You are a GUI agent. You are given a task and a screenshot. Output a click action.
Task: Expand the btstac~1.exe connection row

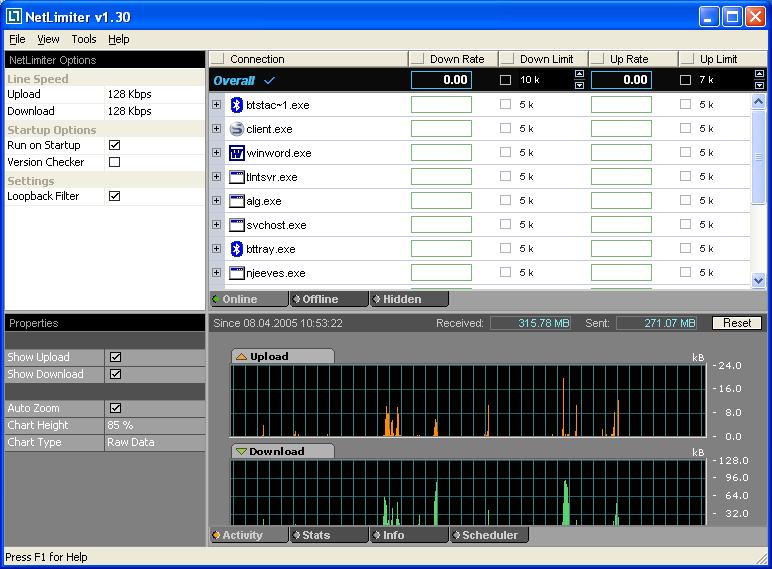pos(216,104)
